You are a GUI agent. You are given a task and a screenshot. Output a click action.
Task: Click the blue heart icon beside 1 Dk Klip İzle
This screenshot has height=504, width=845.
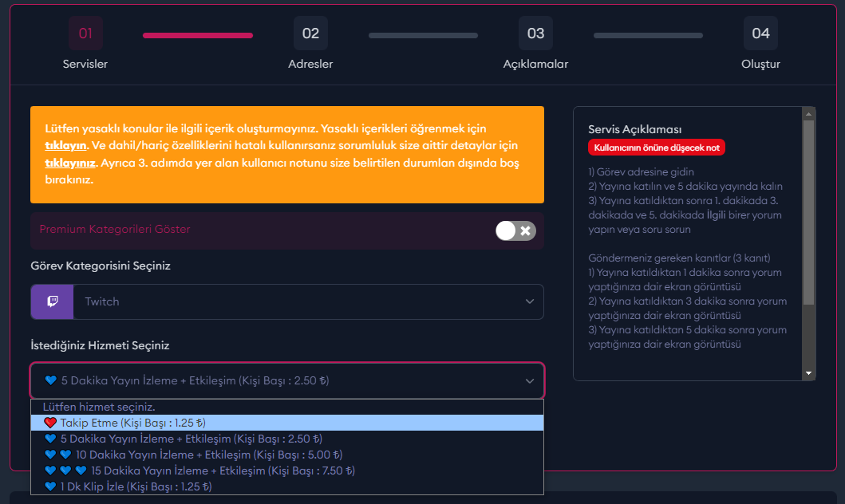pos(50,486)
